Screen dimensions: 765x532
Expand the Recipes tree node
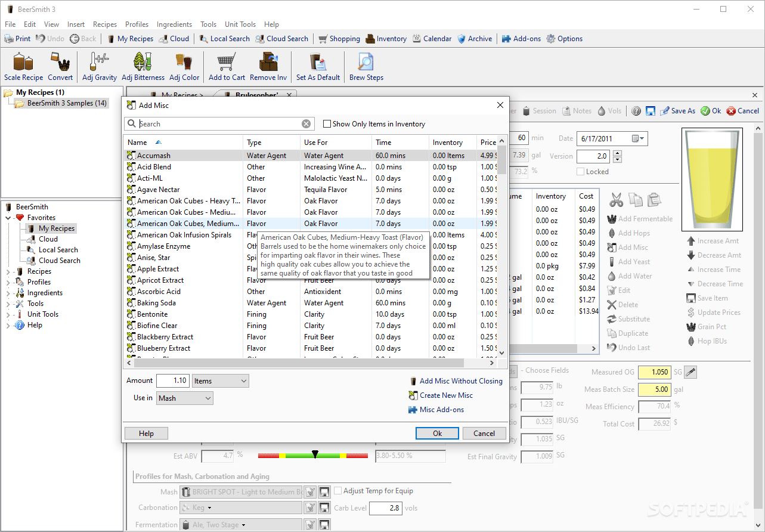8,271
